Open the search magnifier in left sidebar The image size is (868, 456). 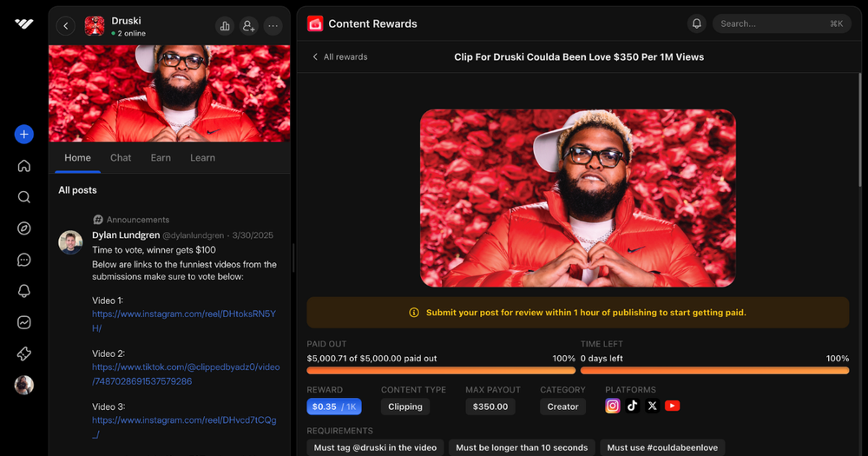[x=24, y=197]
